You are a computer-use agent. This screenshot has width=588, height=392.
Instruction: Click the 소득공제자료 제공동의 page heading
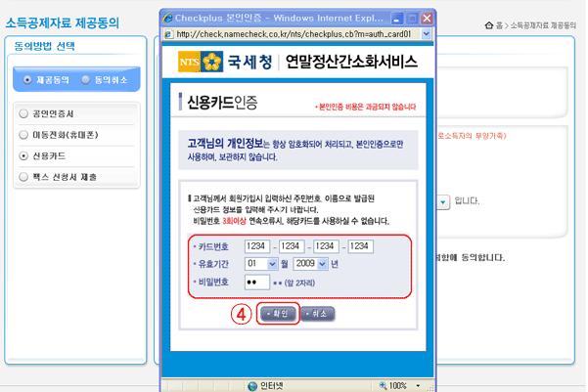coord(63,22)
